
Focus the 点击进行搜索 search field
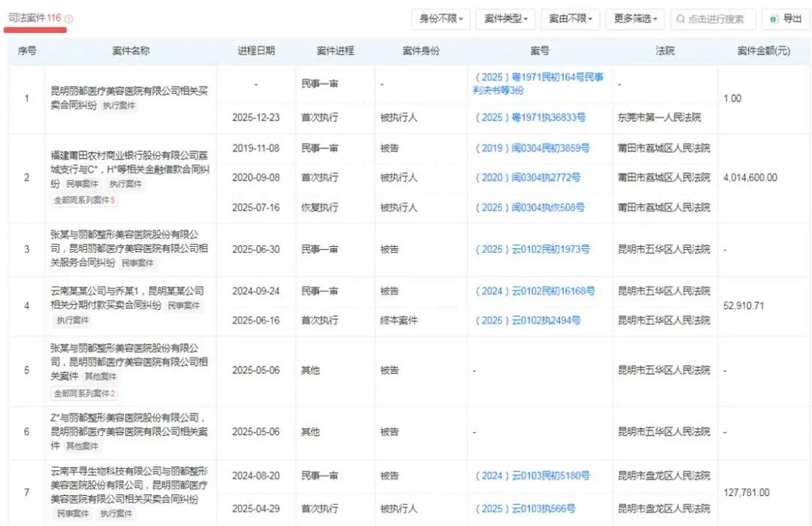click(x=713, y=19)
